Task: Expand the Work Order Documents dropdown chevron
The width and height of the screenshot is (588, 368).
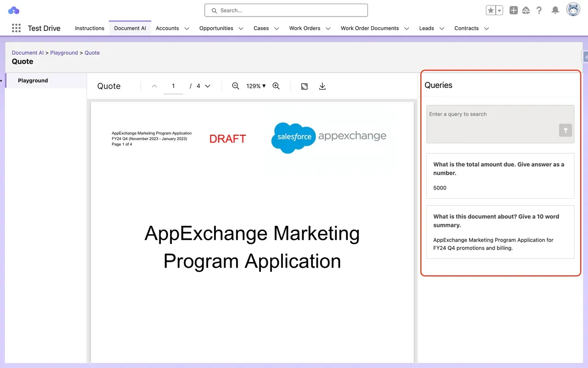Action: click(x=407, y=29)
